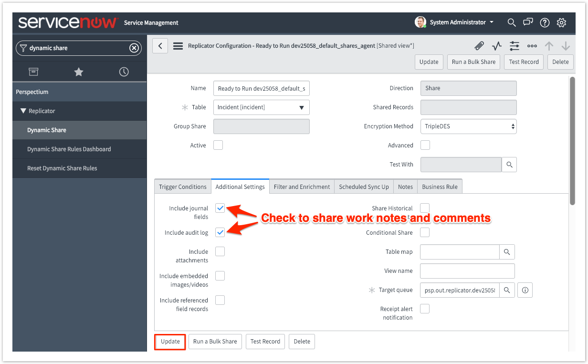This screenshot has height=364, width=588.
Task: Click the filter funnel icon in navigator
Action: pyautogui.click(x=23, y=48)
